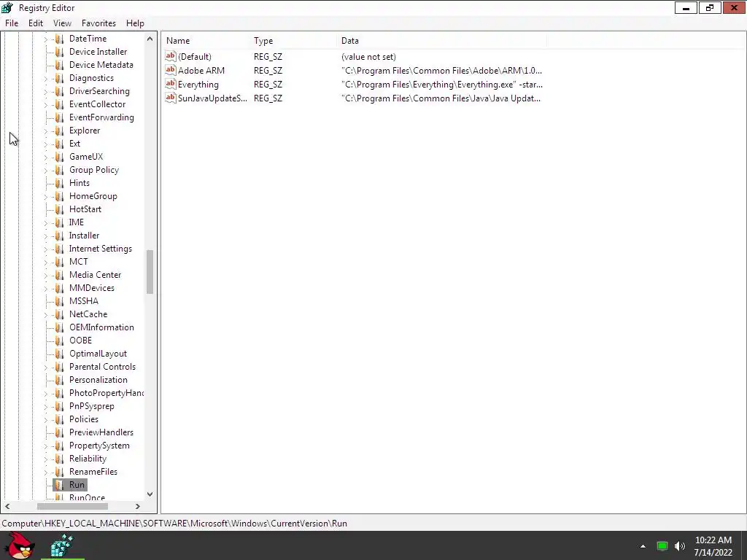Show hidden system tray icons
Screen dimensions: 747x560
tap(643, 546)
